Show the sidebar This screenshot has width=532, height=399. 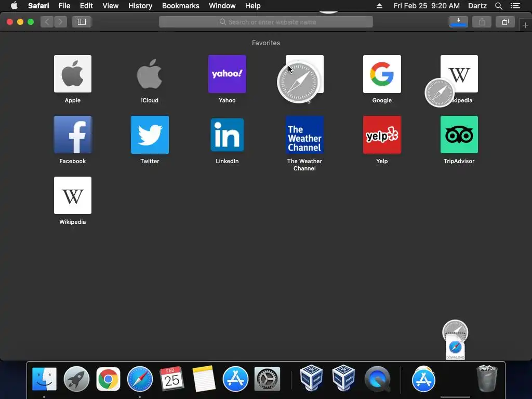point(82,22)
